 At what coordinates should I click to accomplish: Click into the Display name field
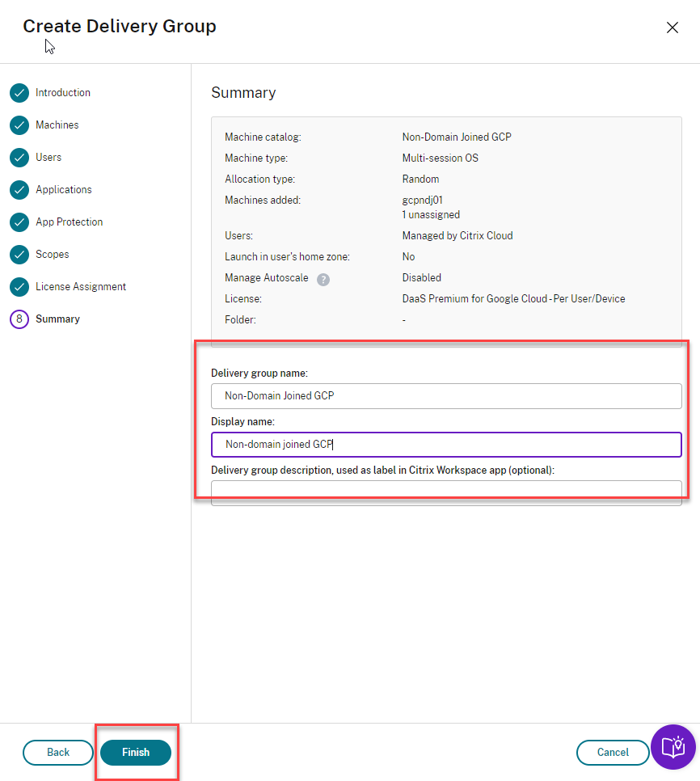pyautogui.click(x=446, y=445)
